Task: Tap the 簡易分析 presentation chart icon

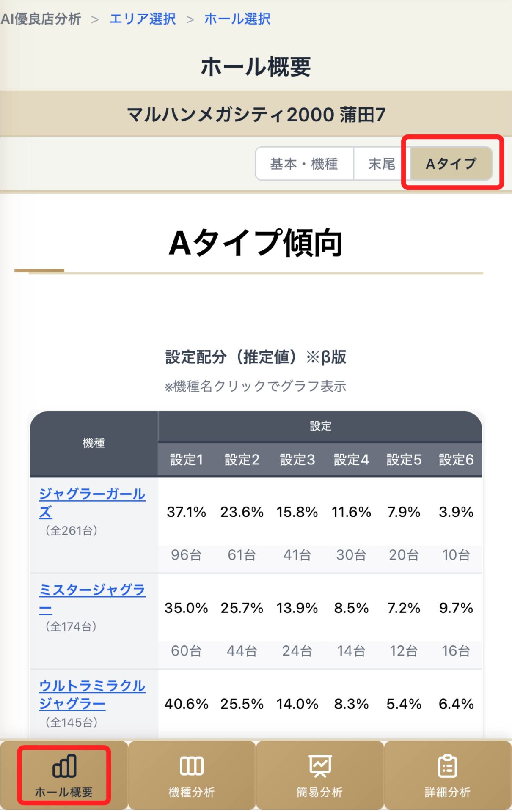Action: (320, 766)
